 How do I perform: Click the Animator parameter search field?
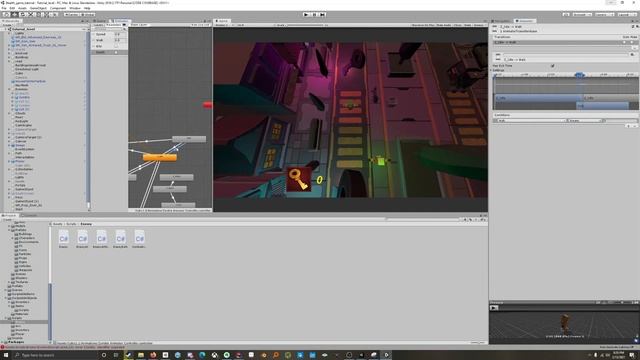109,29
